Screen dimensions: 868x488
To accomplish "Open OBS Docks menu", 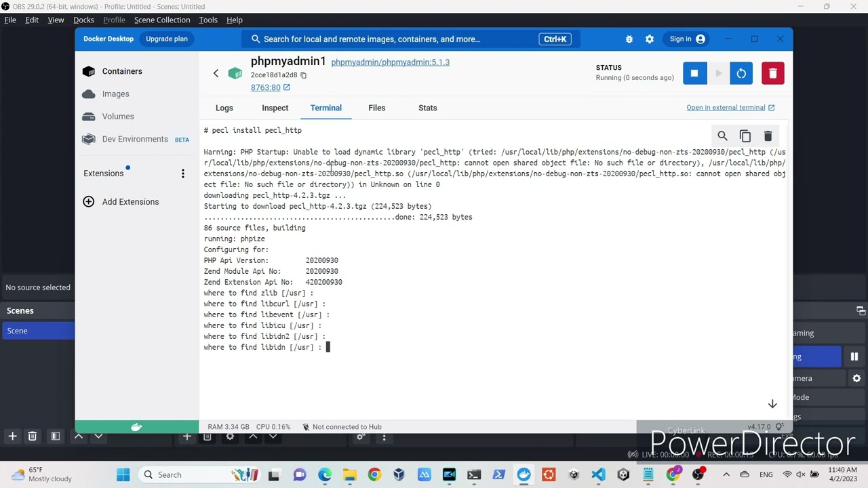I will tap(83, 20).
